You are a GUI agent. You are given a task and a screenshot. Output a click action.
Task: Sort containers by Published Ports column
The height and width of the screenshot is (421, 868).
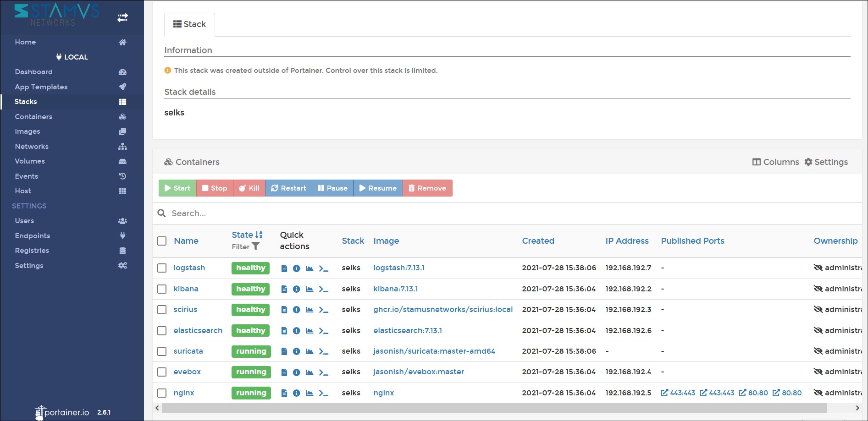point(692,241)
